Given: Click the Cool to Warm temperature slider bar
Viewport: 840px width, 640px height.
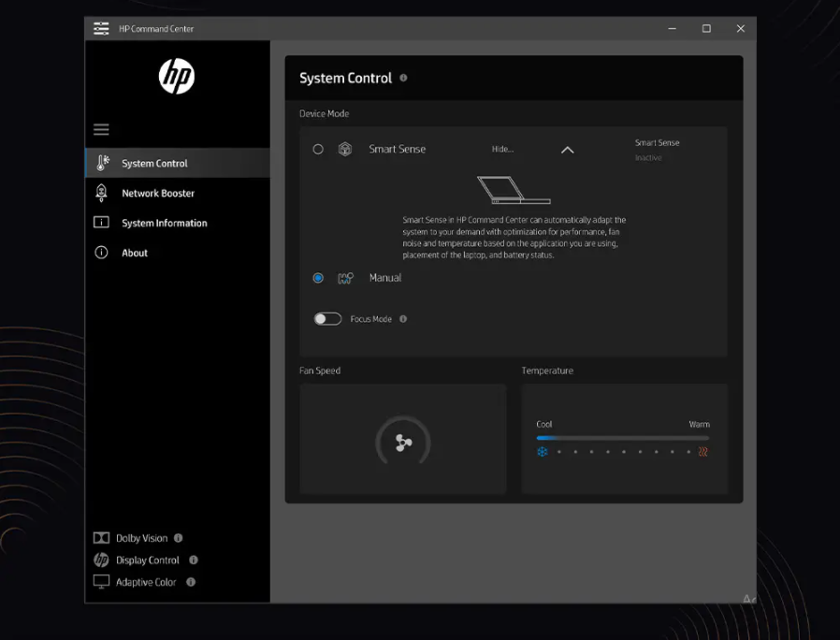Looking at the screenshot, I should [x=622, y=437].
